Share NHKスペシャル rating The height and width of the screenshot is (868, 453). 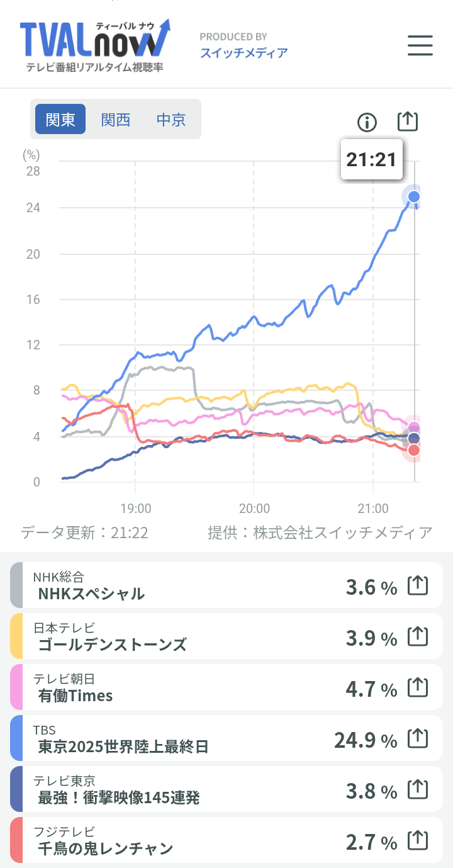coord(418,586)
